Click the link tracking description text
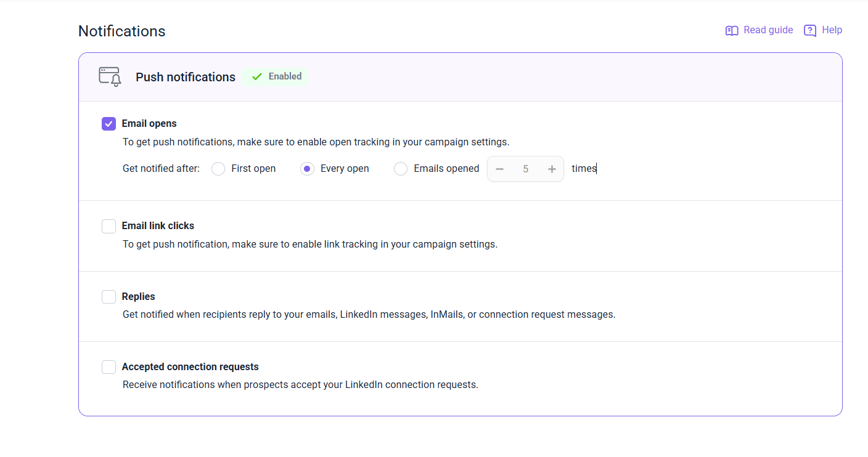This screenshot has width=868, height=457. point(310,245)
